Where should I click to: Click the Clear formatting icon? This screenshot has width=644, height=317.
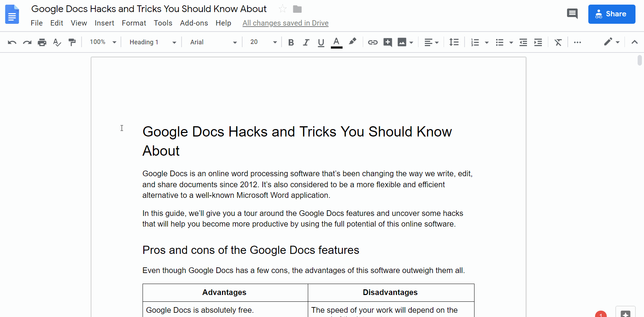pos(558,42)
